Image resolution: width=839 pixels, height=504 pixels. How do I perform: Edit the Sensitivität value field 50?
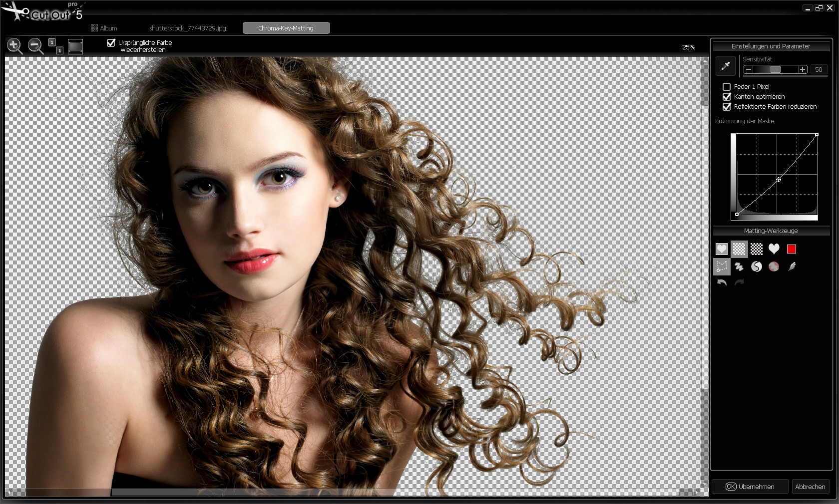[819, 69]
